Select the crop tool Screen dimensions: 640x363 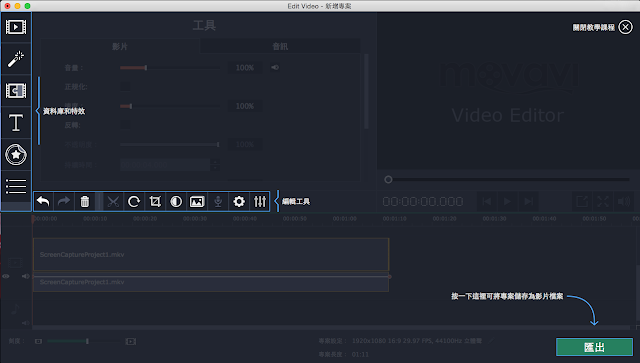[155, 201]
